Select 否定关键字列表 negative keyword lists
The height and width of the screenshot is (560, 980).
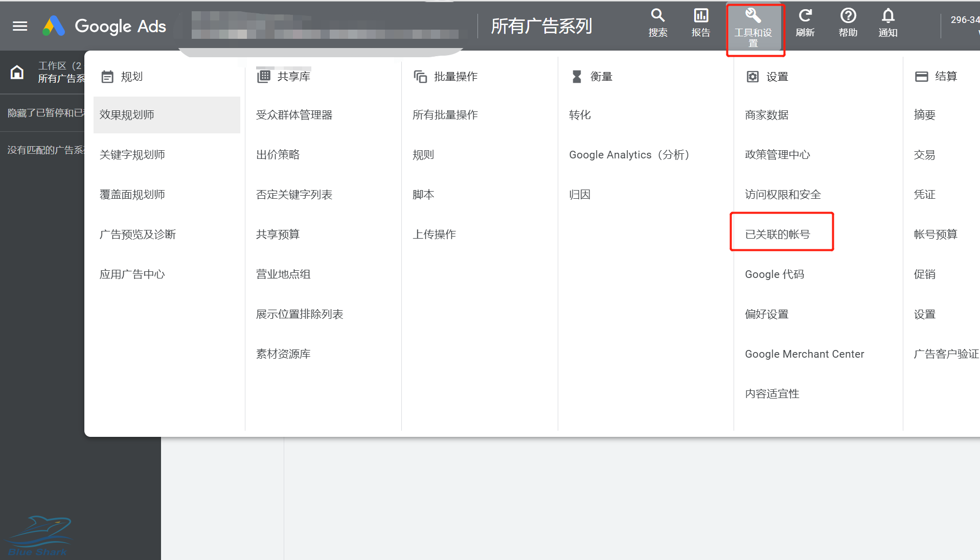pos(294,195)
